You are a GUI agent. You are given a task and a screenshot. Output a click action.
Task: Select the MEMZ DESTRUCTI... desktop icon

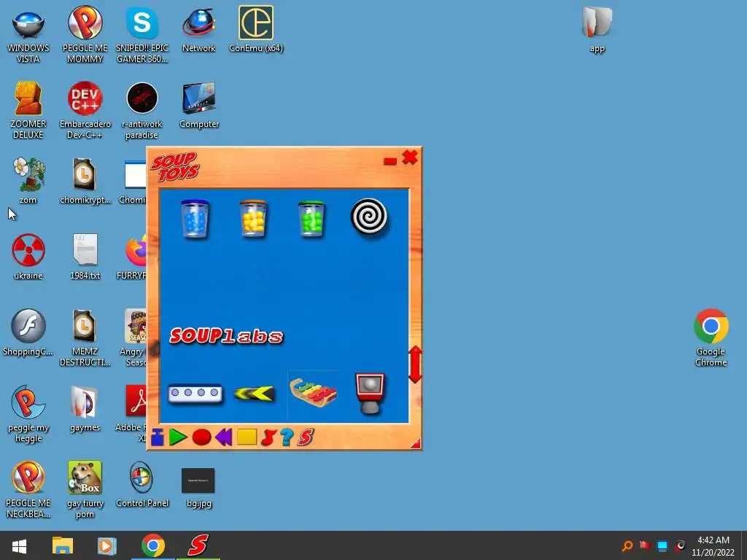85,338
